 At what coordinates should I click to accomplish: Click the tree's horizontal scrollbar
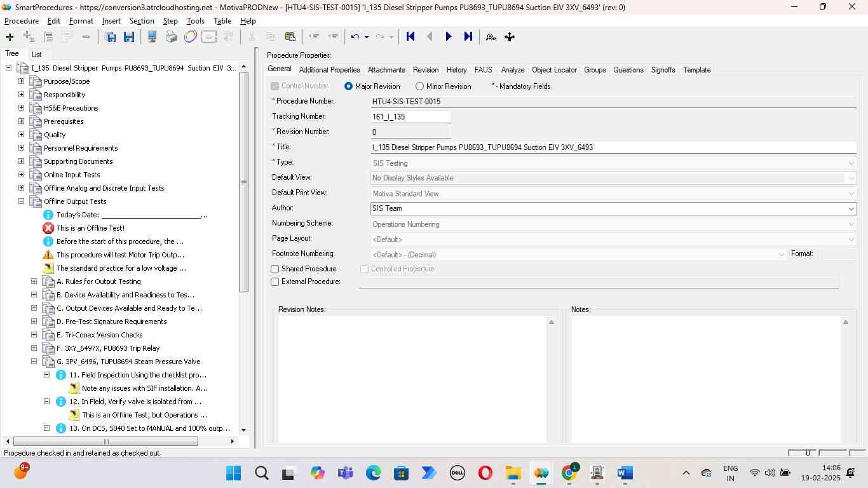[105, 441]
